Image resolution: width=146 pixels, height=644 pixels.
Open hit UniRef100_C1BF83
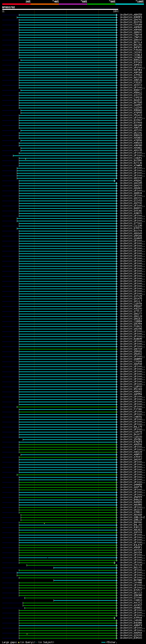(x=131, y=387)
